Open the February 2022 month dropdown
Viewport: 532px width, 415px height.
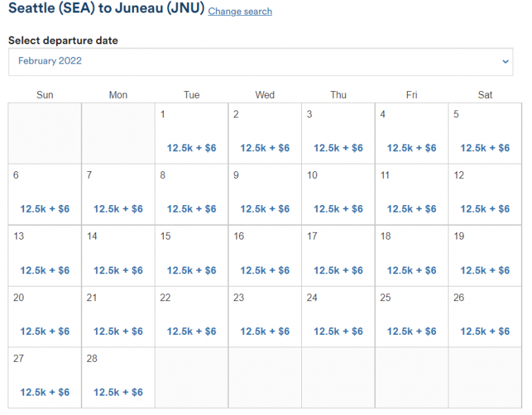(260, 61)
